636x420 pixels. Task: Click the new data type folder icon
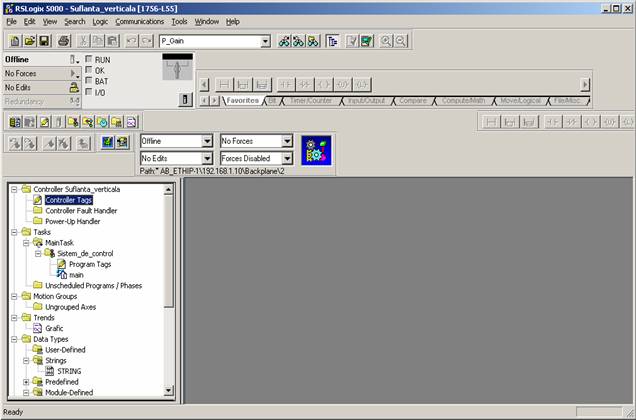(117, 122)
